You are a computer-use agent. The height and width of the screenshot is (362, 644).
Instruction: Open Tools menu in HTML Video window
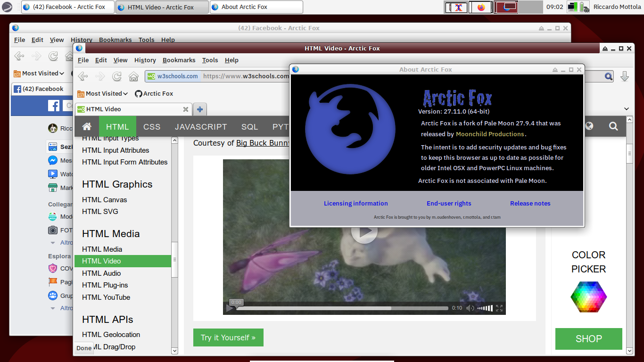coord(210,60)
